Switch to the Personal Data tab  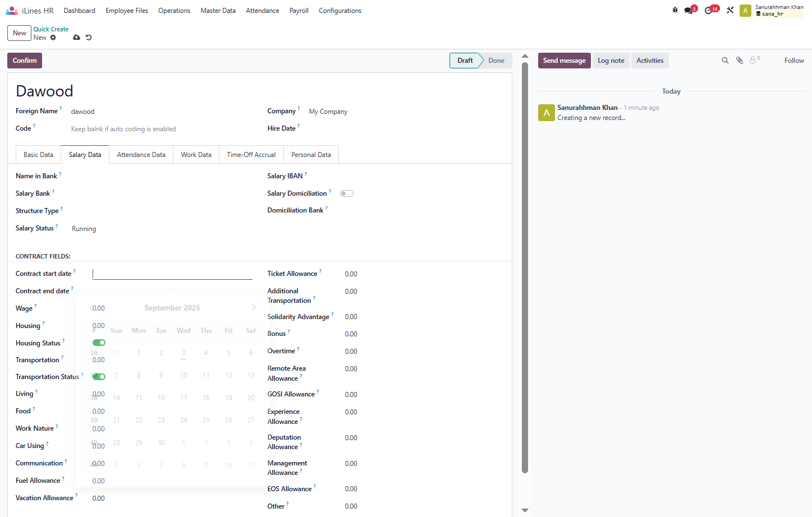click(x=311, y=155)
